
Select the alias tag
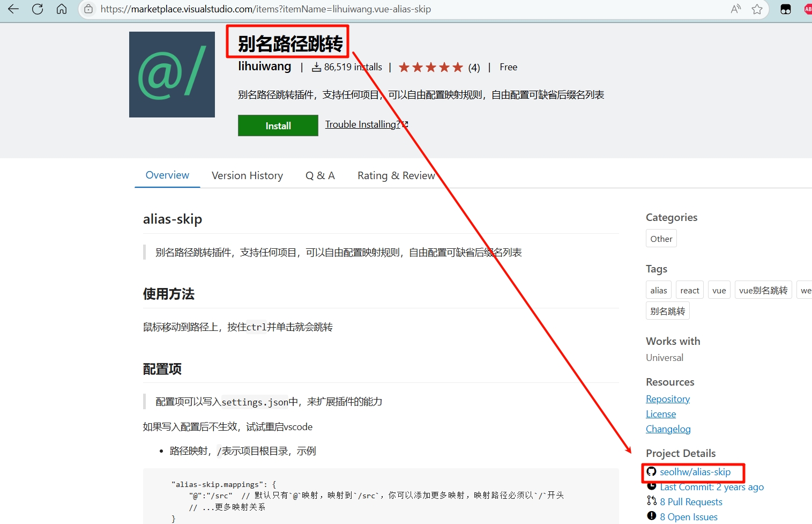pyautogui.click(x=659, y=290)
